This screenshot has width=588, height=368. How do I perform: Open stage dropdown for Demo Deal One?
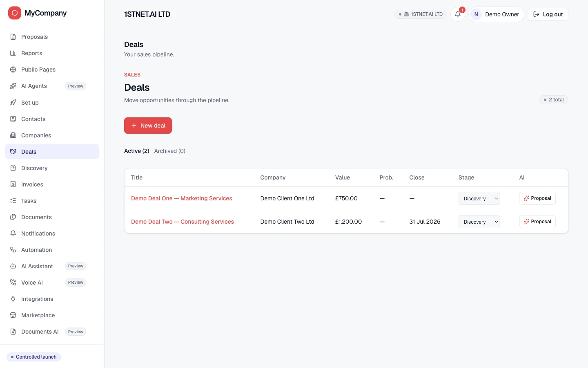pos(479,198)
